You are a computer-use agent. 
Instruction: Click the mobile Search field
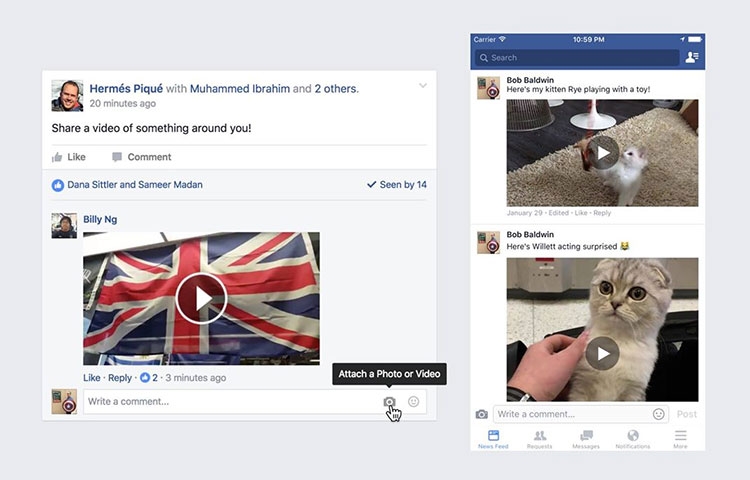tap(577, 58)
